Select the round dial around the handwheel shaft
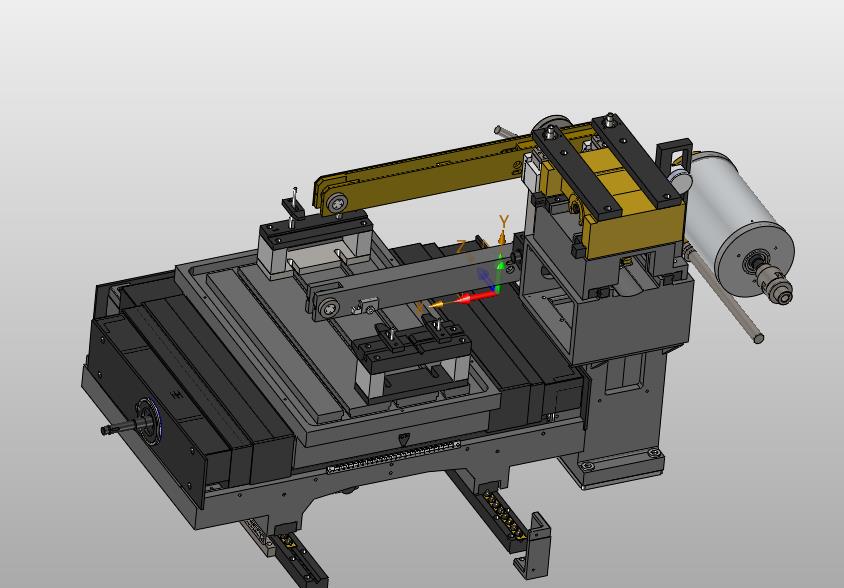844x588 pixels. point(150,421)
